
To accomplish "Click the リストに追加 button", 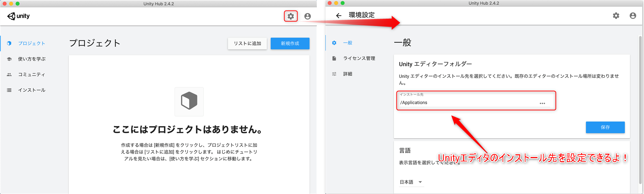I will [x=247, y=43].
